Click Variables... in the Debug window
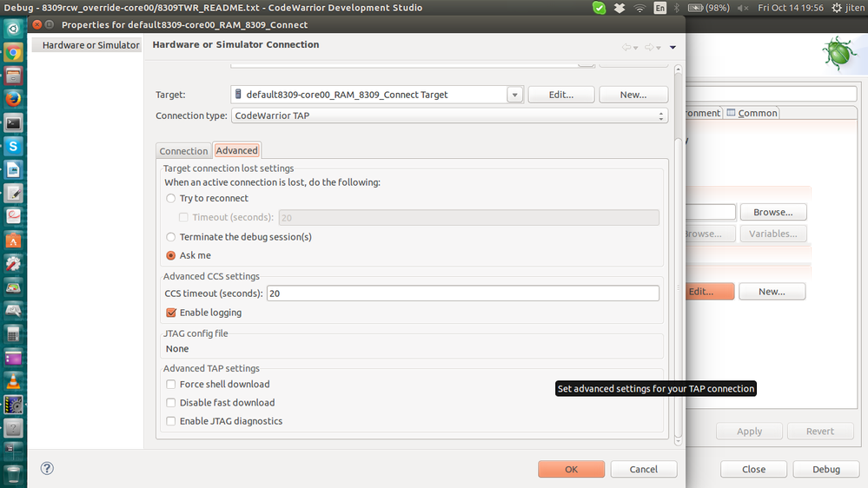The height and width of the screenshot is (488, 868). tap(772, 234)
